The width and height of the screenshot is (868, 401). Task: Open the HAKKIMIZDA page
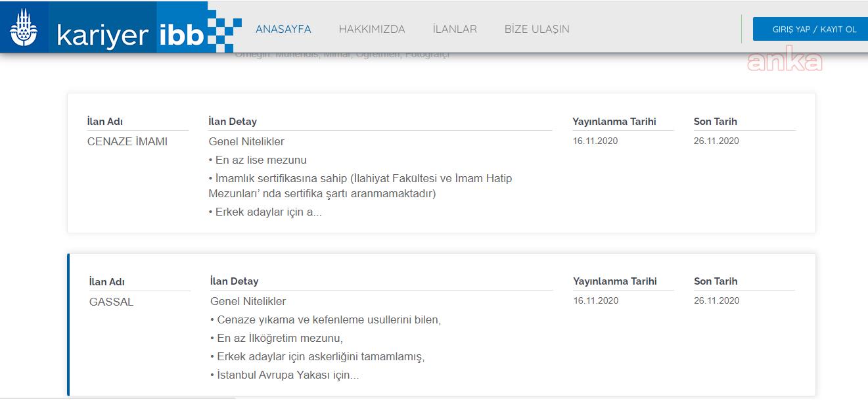[372, 29]
